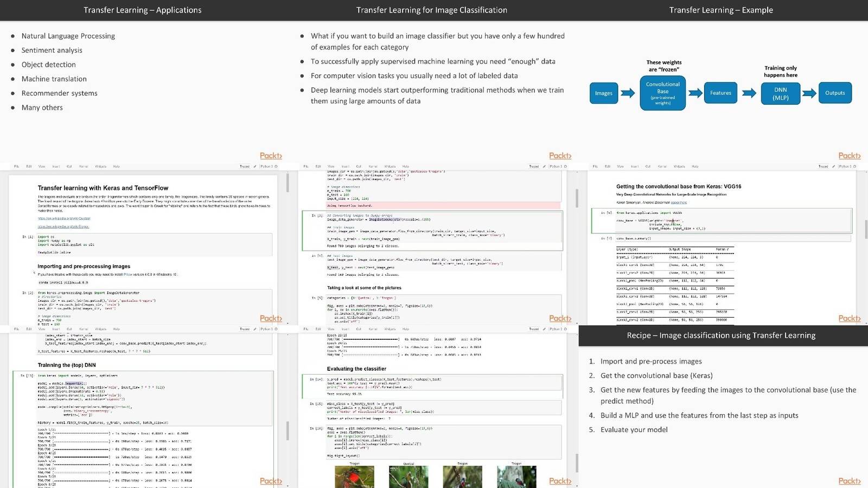
Task: Click blue arrow between Images and Convolutional Base
Action: coord(628,93)
